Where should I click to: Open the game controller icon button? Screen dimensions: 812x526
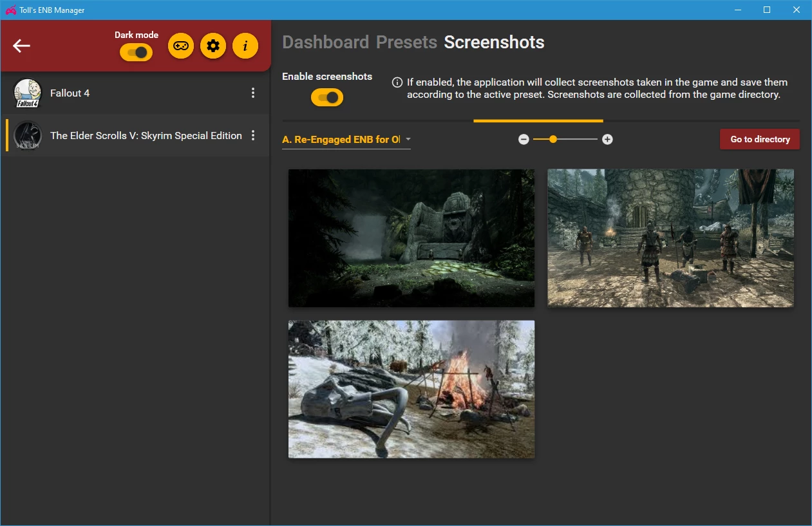pos(181,46)
